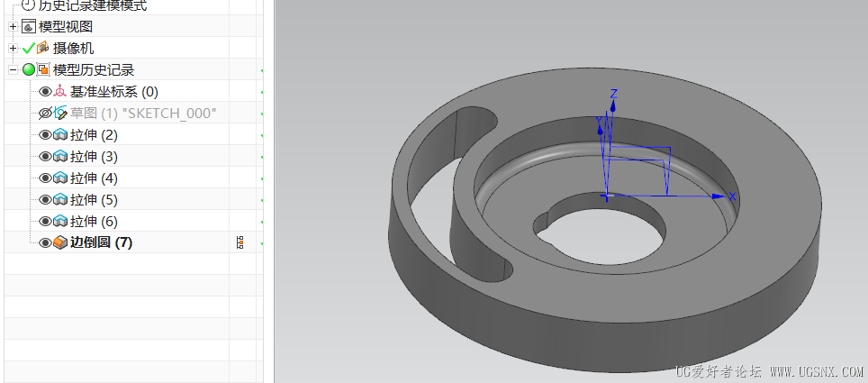
Task: Select the 摄像机 tree item
Action: [74, 49]
